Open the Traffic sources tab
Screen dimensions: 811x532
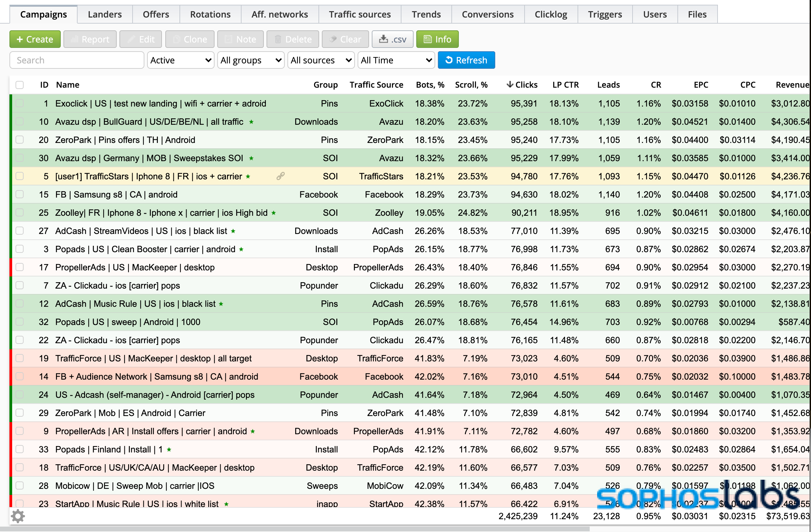click(360, 14)
